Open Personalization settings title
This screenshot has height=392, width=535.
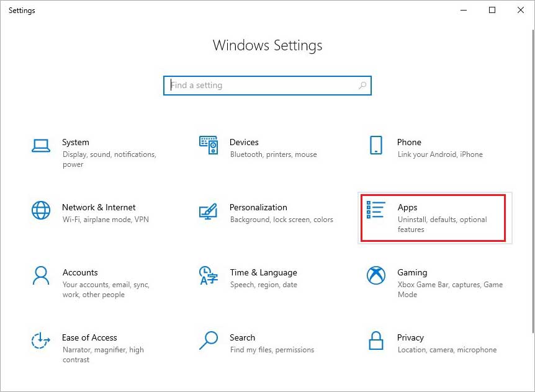[258, 207]
